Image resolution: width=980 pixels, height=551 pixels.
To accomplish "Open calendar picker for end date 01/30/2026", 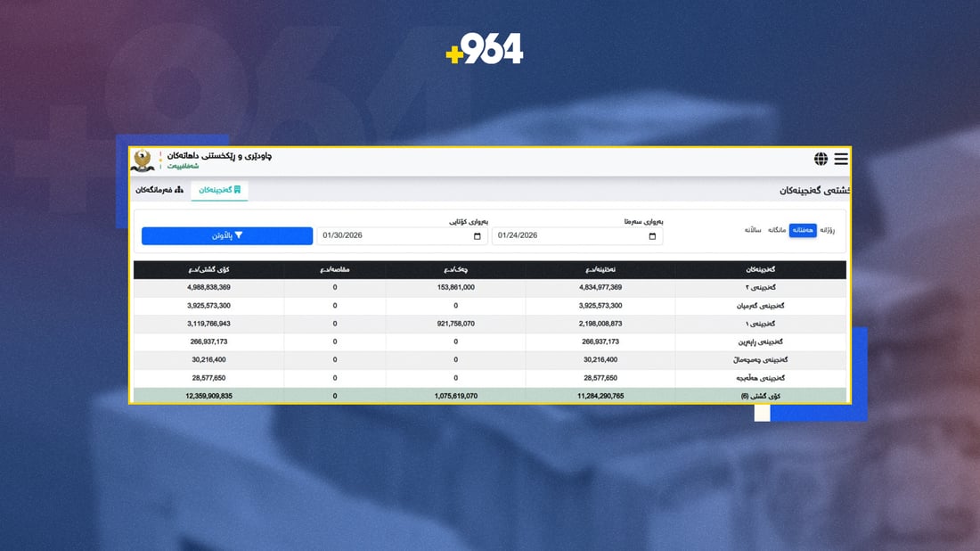I will pyautogui.click(x=478, y=236).
